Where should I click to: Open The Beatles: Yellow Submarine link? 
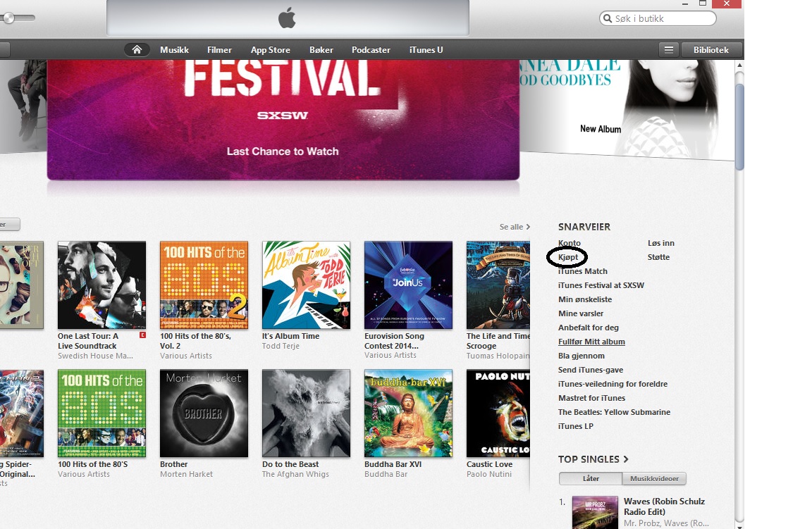tap(614, 412)
